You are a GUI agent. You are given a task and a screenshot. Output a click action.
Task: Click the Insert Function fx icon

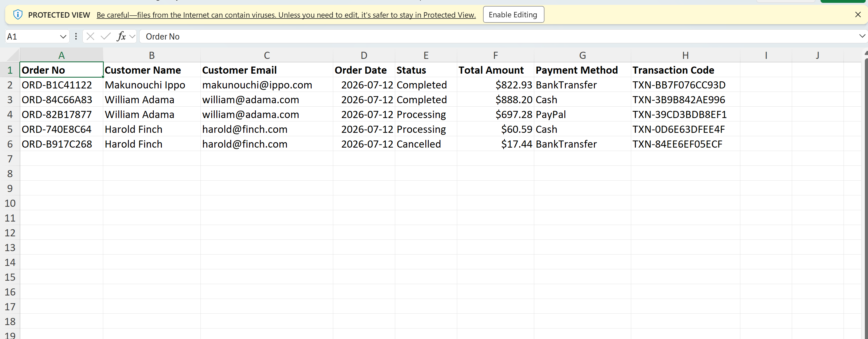pos(121,36)
